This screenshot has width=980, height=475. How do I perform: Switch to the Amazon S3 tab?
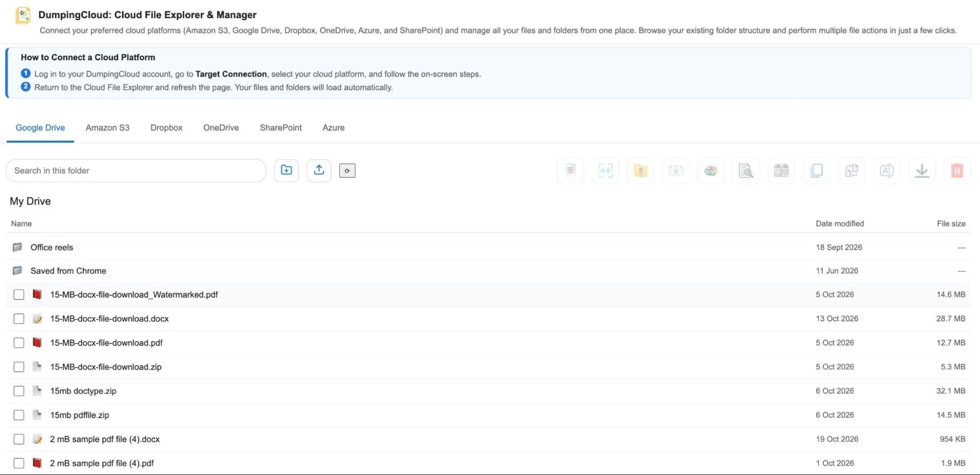pyautogui.click(x=107, y=127)
